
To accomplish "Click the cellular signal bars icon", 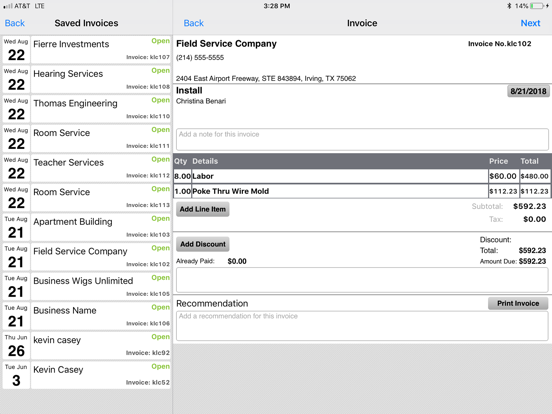I will [x=8, y=6].
